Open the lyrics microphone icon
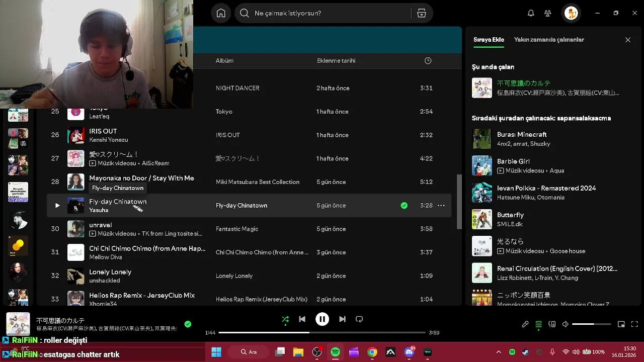This screenshot has height=362, width=644. (x=525, y=324)
